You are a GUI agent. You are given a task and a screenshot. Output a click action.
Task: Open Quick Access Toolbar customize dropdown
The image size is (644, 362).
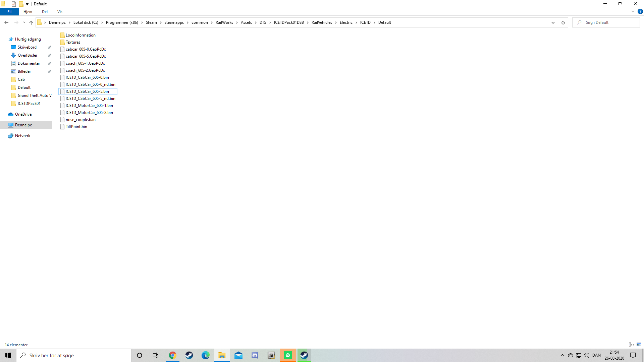click(28, 4)
